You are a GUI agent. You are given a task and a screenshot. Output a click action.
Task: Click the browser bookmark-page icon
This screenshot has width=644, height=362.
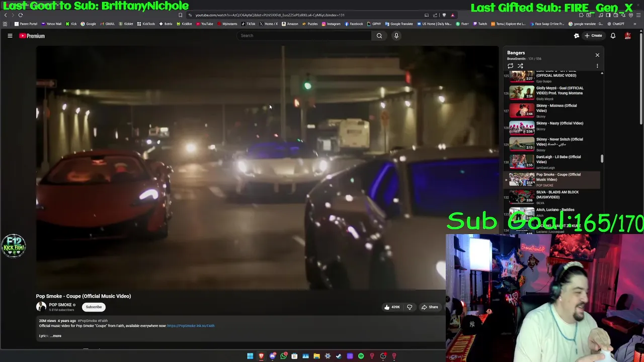(180, 15)
